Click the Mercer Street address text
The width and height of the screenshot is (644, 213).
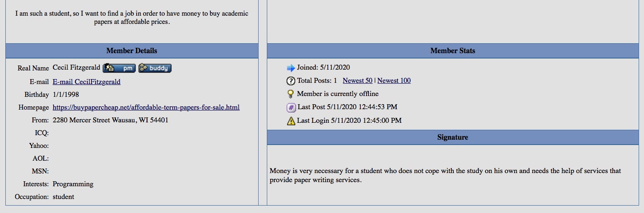(x=110, y=120)
